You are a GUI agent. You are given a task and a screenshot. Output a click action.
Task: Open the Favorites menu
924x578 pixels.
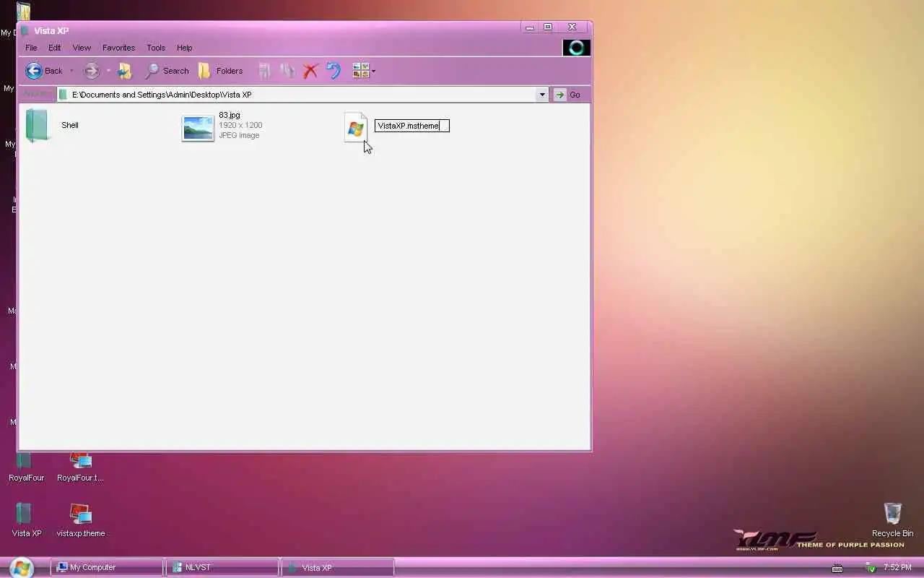[118, 48]
